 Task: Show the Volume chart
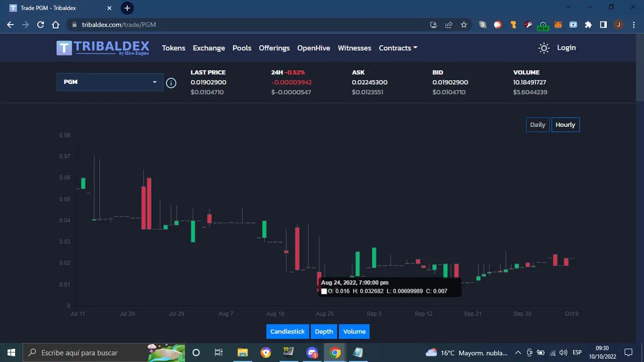pyautogui.click(x=354, y=331)
